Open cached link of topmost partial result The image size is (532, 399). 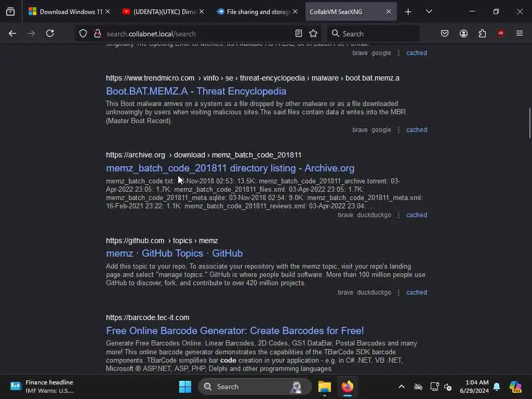416,53
